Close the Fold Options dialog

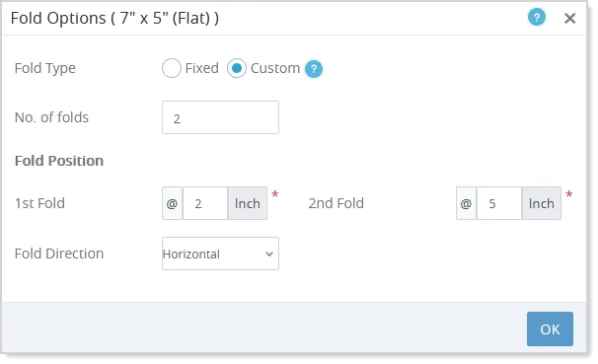[x=569, y=18]
